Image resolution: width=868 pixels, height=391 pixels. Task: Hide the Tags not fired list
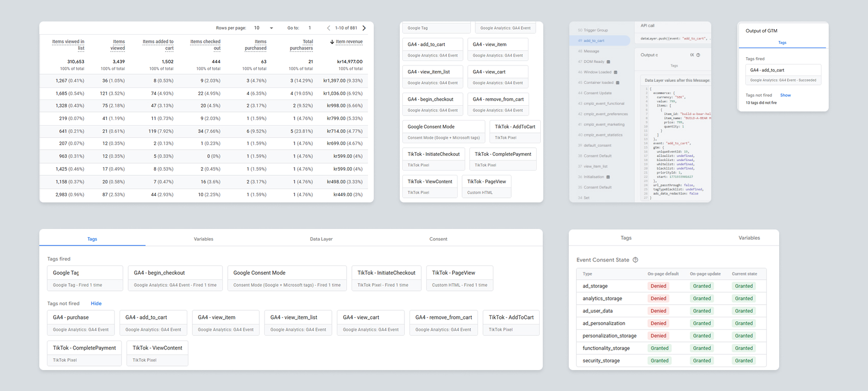96,304
